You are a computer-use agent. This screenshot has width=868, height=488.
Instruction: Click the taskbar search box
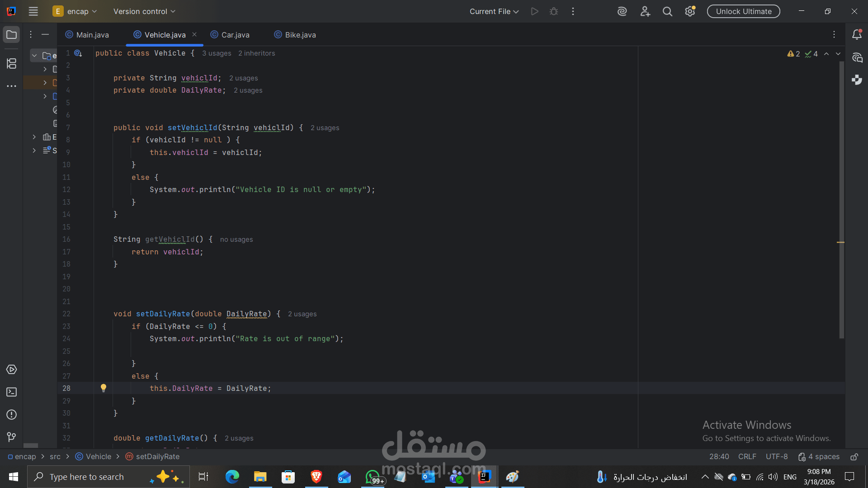pos(108,477)
